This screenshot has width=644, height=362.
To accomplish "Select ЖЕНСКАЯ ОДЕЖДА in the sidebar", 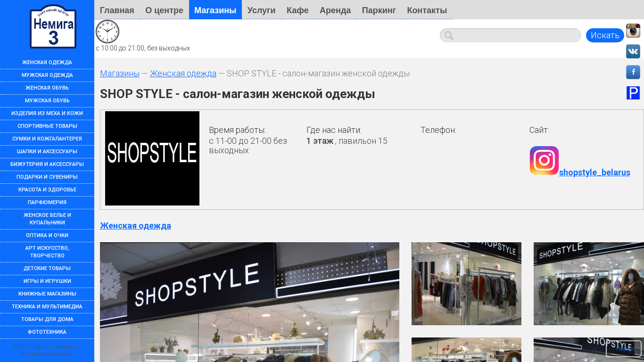I will point(47,63).
